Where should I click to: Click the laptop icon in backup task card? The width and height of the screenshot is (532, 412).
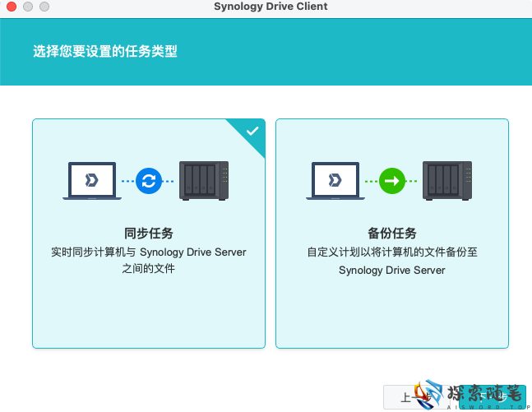click(335, 181)
